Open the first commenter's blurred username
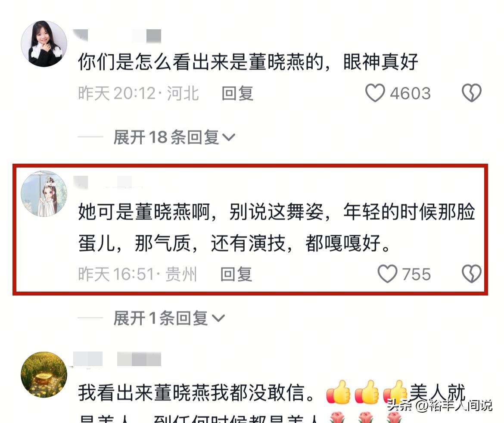 click(117, 36)
